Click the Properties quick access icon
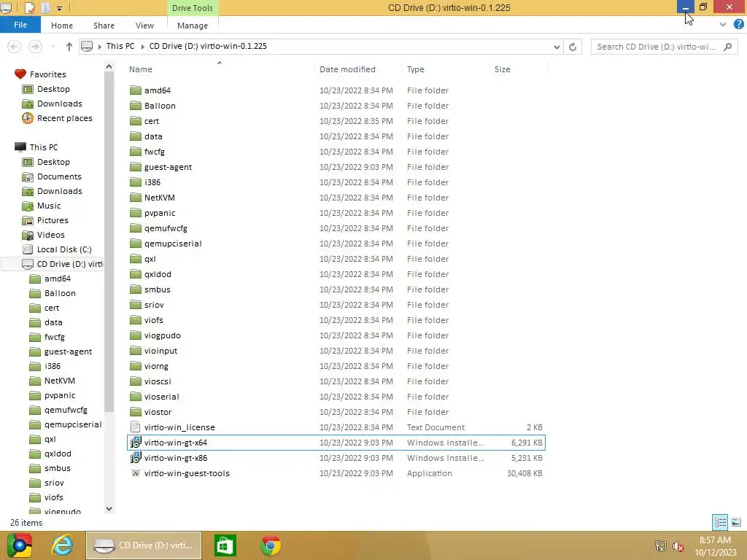Image resolution: width=747 pixels, height=560 pixels. (29, 7)
